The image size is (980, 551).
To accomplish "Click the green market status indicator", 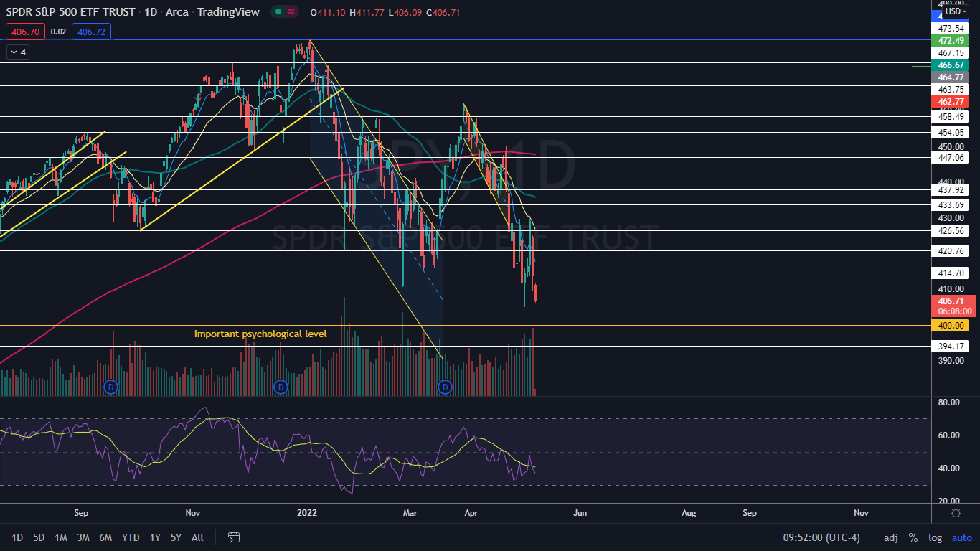I will pyautogui.click(x=277, y=12).
